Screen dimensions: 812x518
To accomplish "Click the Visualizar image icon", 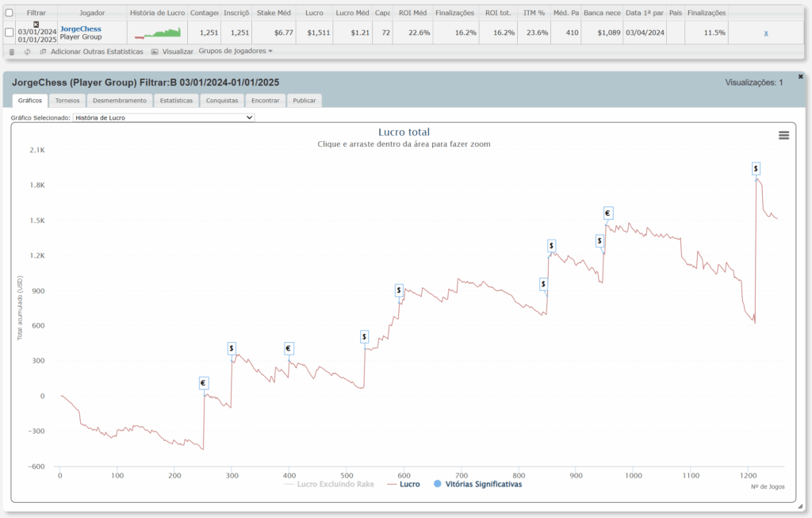I will pos(155,52).
